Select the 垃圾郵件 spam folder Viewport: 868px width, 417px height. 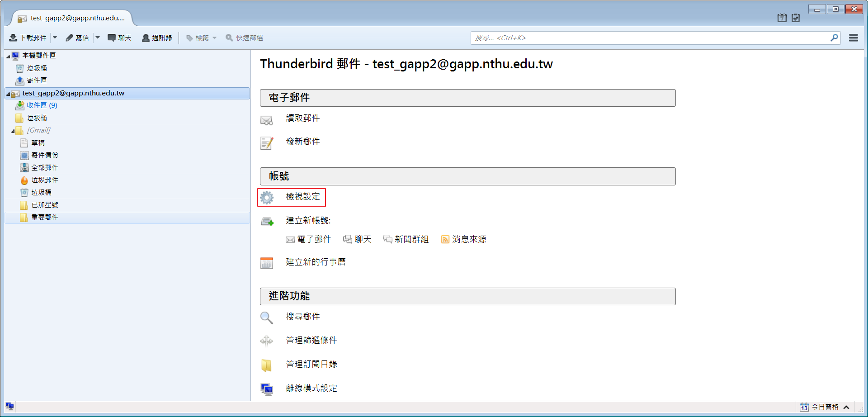[44, 180]
